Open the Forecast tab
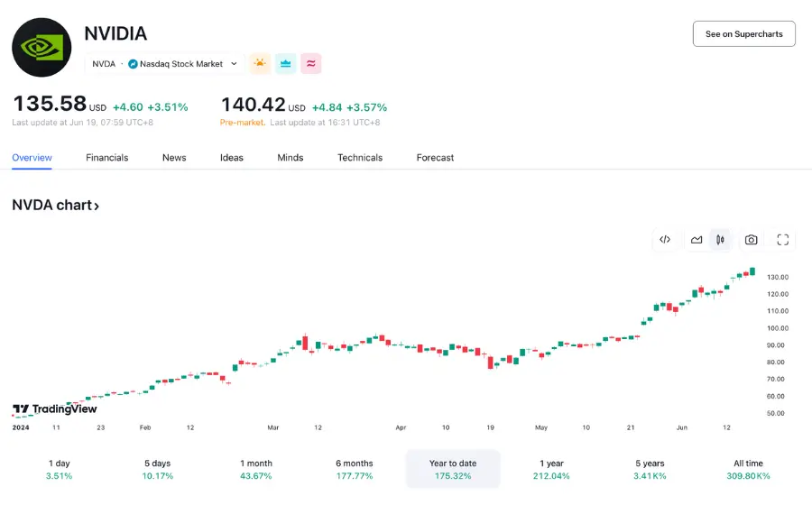The height and width of the screenshot is (505, 812). coord(435,158)
